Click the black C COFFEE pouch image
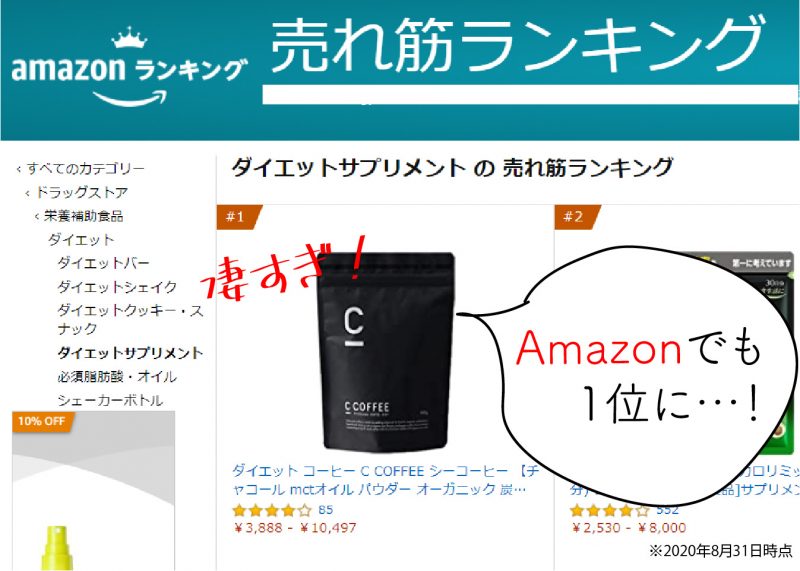This screenshot has height=571, width=800. (386, 352)
